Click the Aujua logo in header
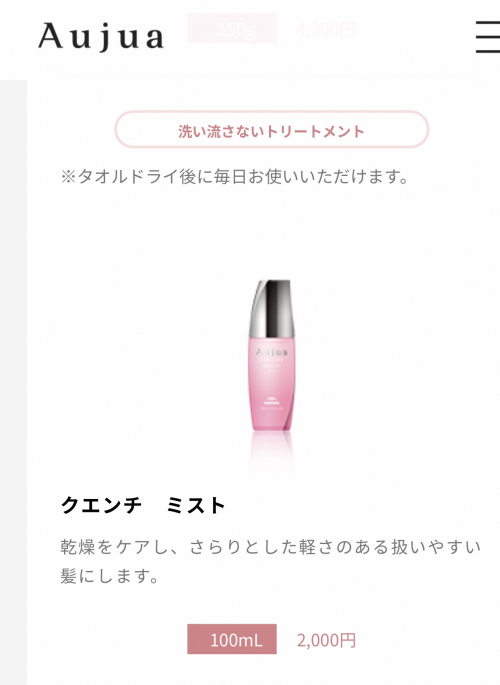500x685 pixels. [101, 37]
